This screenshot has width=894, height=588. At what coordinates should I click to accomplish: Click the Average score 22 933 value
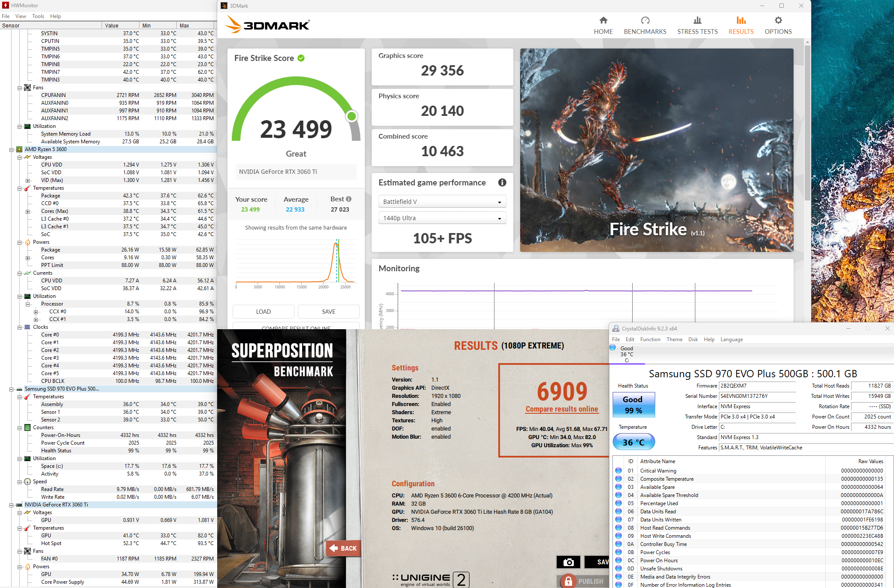295,209
